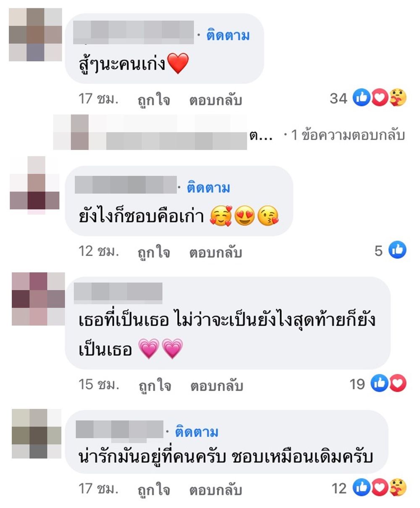Click ติดตาม on the สู้ๆนะคนเก่ง comment
The height and width of the screenshot is (508, 420).
click(x=228, y=36)
